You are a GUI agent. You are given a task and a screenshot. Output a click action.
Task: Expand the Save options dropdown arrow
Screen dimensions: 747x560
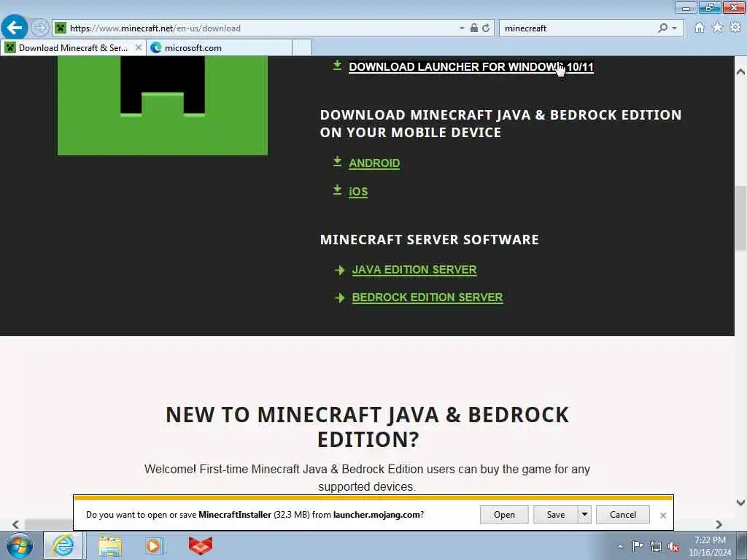(584, 515)
